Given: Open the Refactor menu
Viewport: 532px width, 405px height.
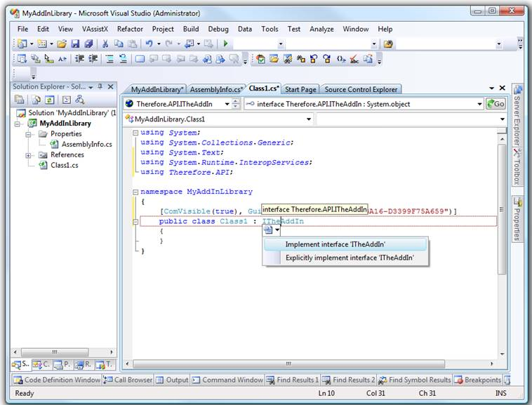Looking at the screenshot, I should coord(130,29).
